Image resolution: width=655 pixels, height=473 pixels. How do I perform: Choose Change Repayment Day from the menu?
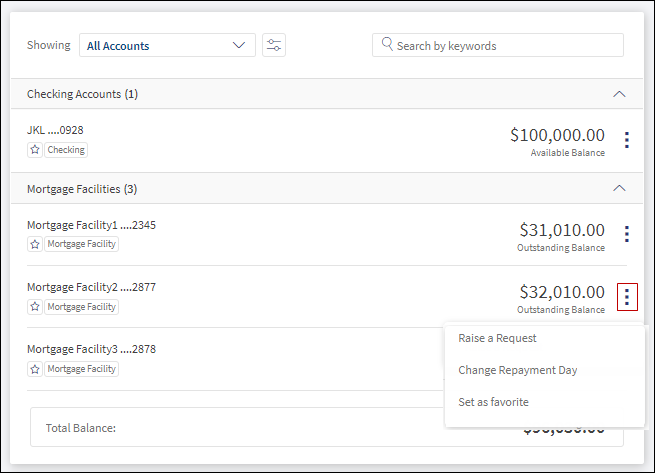click(518, 370)
